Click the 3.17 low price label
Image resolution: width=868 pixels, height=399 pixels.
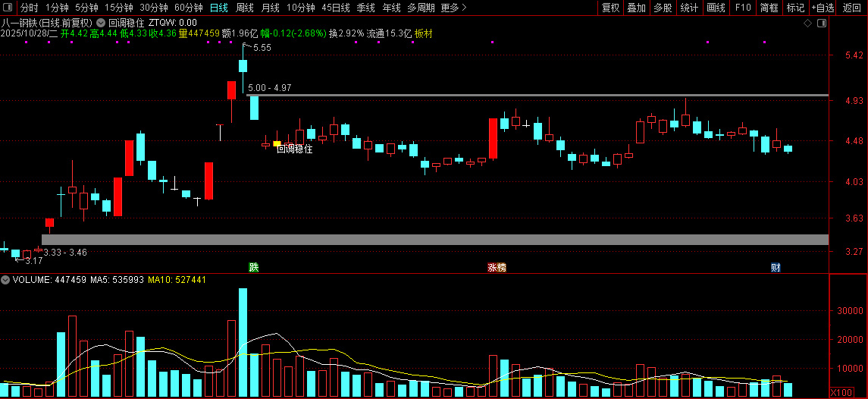[x=34, y=260]
